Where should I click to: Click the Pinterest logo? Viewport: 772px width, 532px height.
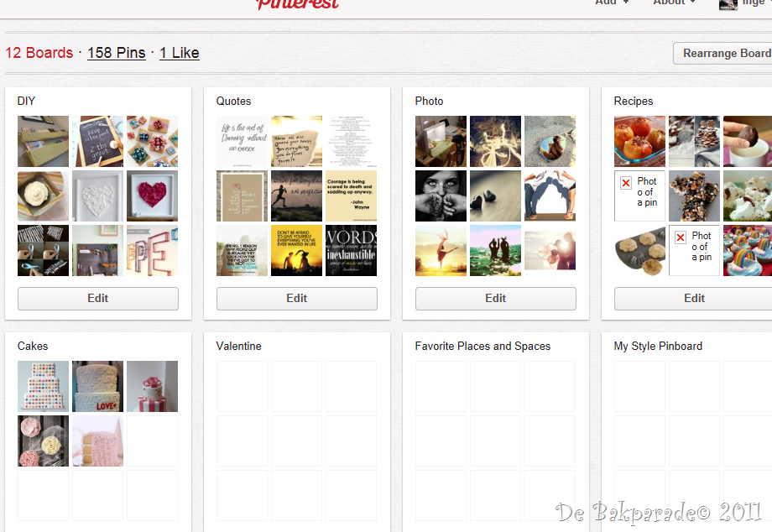pyautogui.click(x=297, y=4)
